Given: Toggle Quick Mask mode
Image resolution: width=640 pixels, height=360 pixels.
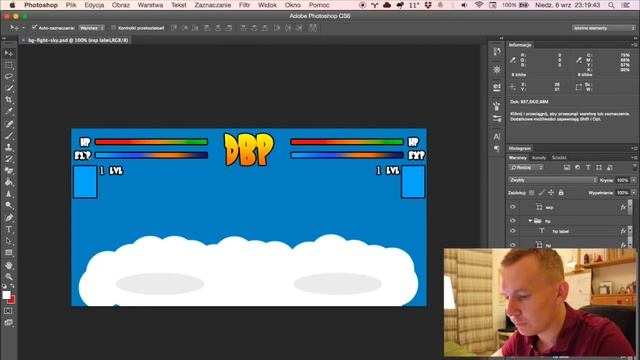Looking at the screenshot, I should (8, 311).
